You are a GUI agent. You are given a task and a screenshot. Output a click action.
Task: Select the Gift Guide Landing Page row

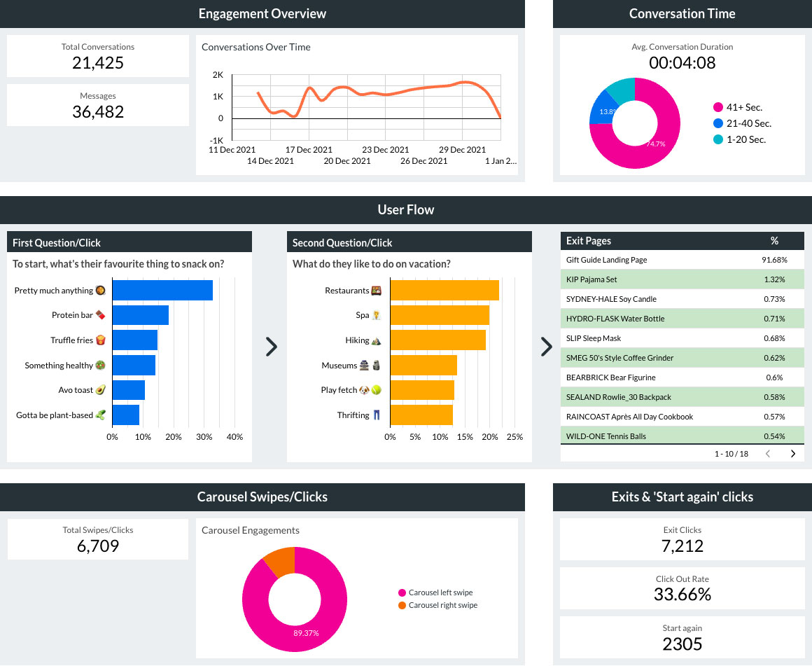click(682, 260)
